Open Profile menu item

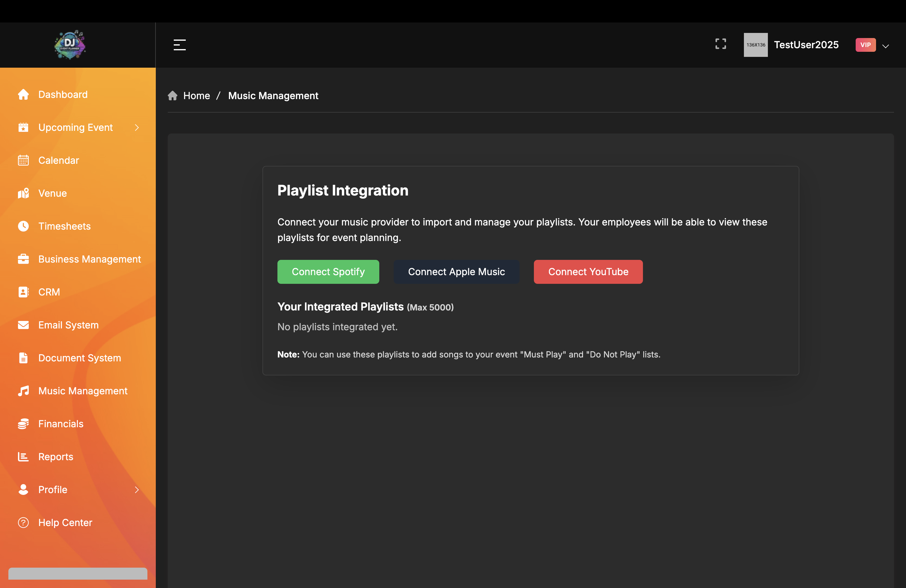click(52, 490)
